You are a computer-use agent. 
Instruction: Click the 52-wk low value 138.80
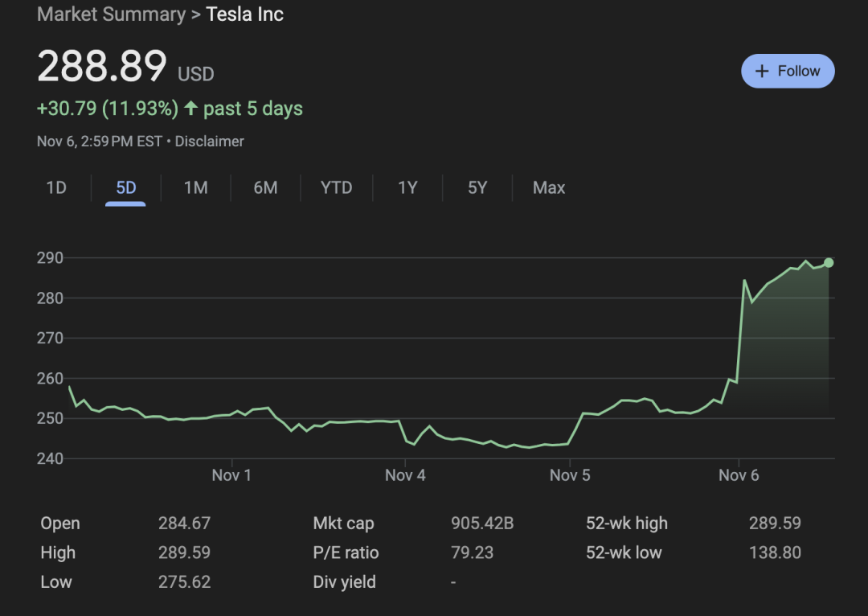(775, 552)
